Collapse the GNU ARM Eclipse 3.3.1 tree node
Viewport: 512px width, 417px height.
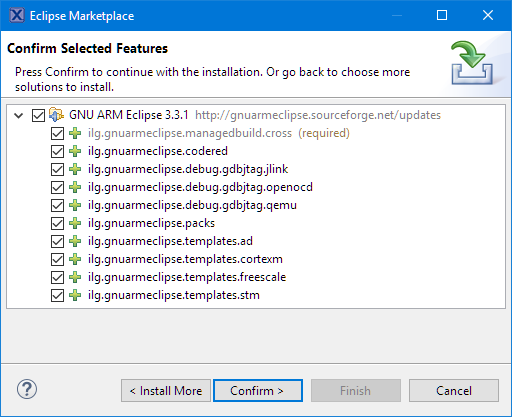[19, 116]
